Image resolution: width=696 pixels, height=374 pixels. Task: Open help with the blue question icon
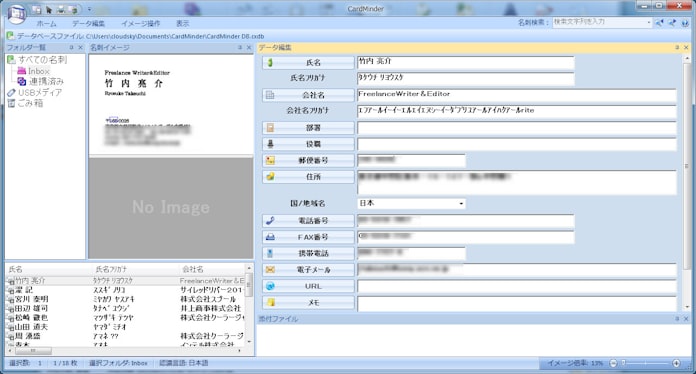[685, 23]
